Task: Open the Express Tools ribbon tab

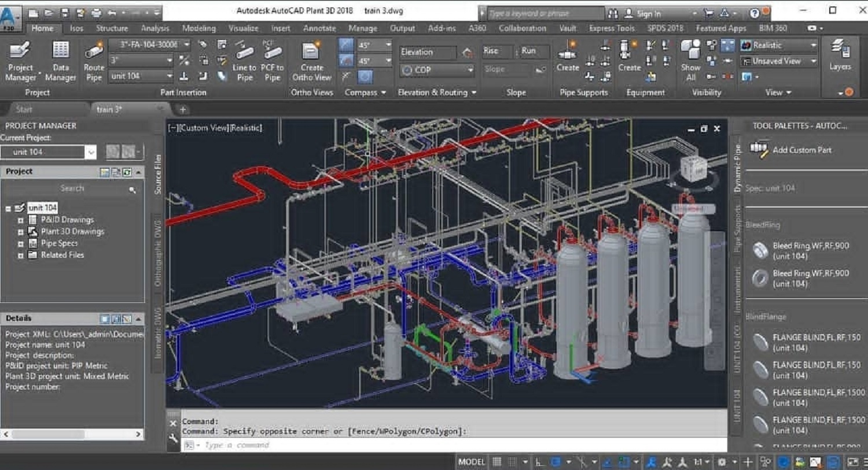Action: 612,28
